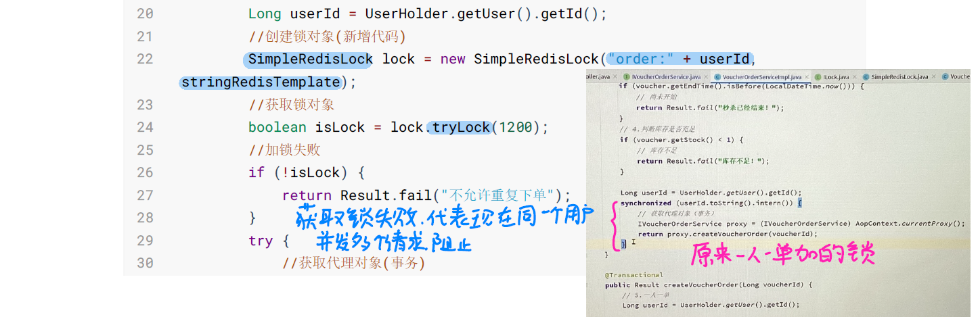980x317 pixels.
Task: Click the highlighted SimpleRedisLock type name
Action: click(x=310, y=59)
